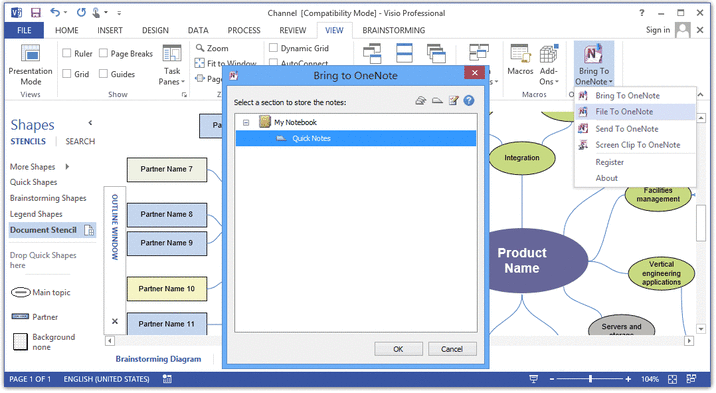This screenshot has width=716, height=393.
Task: Select the Main topic shape
Action: click(41, 292)
